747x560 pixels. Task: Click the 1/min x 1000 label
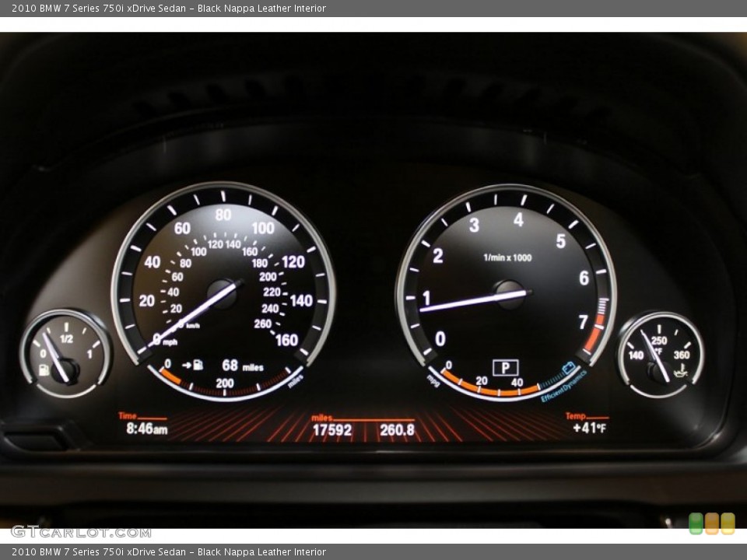pos(507,257)
